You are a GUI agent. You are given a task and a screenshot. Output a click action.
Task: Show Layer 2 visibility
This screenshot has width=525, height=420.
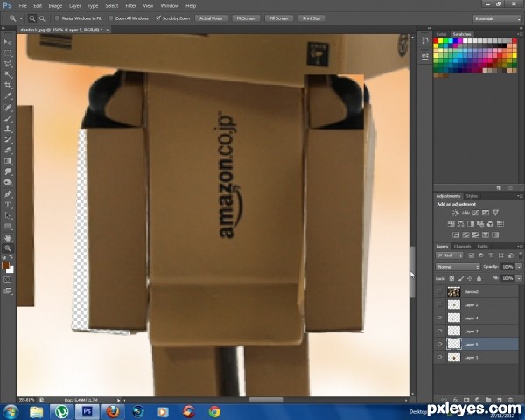pyautogui.click(x=439, y=304)
